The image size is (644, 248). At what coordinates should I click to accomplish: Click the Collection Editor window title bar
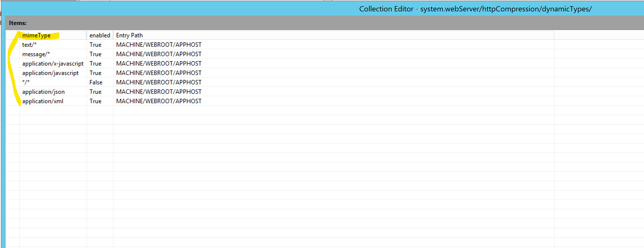click(475, 9)
